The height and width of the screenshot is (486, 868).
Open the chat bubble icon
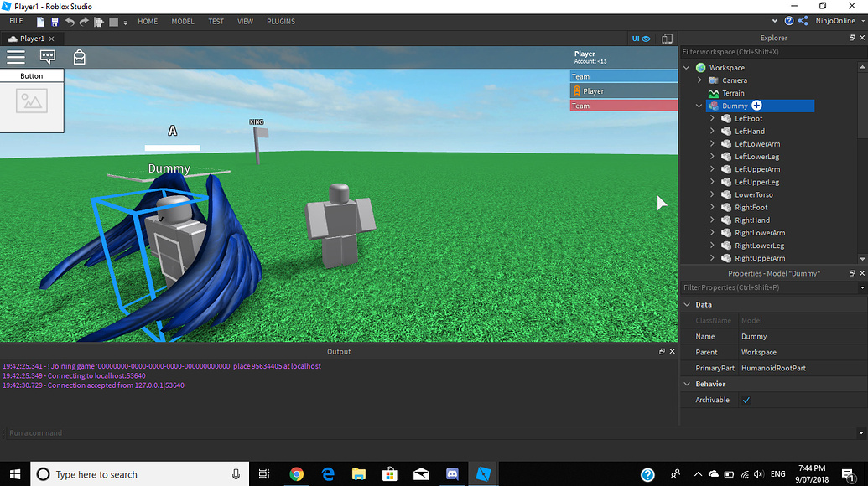coord(47,56)
